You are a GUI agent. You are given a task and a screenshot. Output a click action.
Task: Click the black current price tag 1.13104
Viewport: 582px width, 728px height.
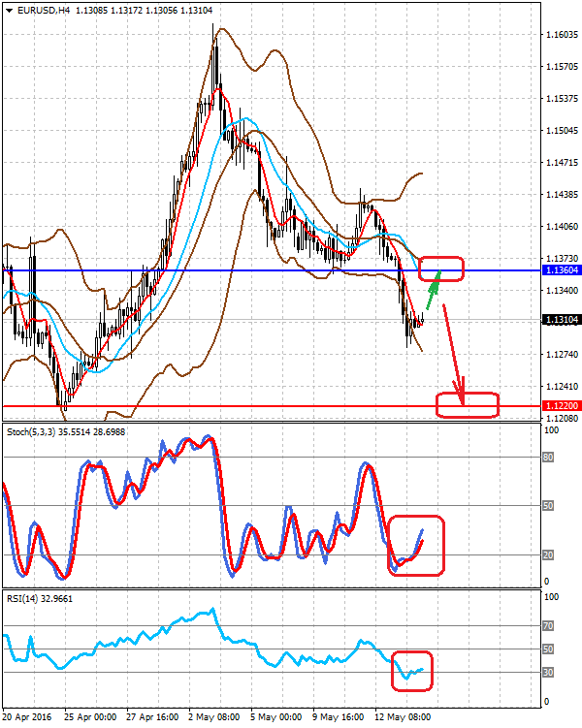pyautogui.click(x=562, y=320)
